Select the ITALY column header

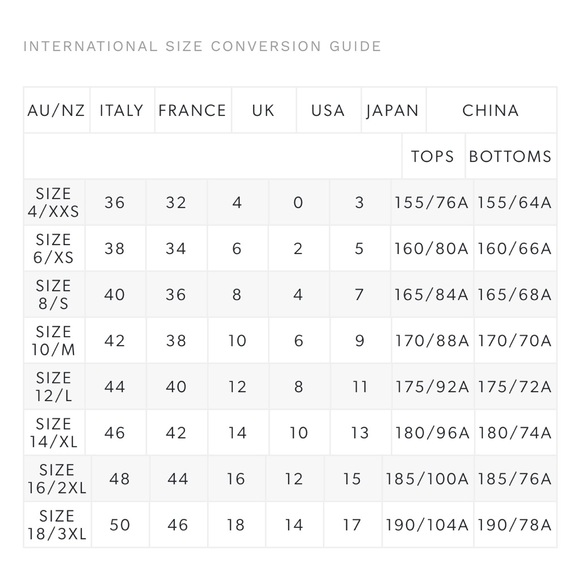122,110
